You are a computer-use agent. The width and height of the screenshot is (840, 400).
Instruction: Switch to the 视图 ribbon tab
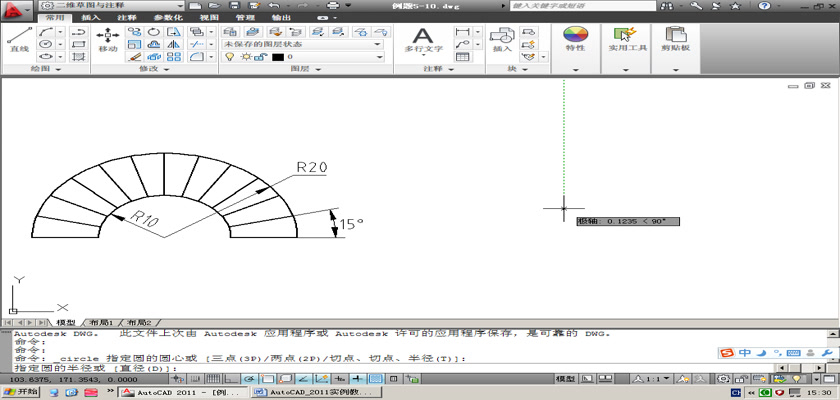[208, 18]
